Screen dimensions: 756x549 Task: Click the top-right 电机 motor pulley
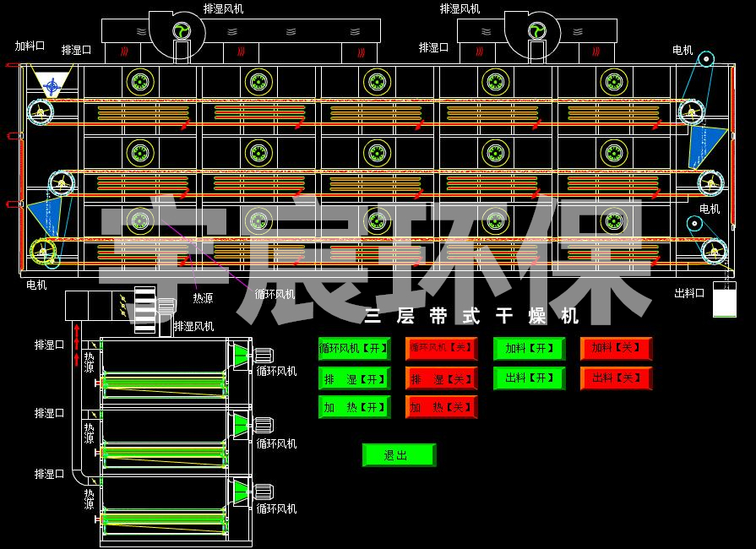coord(705,59)
